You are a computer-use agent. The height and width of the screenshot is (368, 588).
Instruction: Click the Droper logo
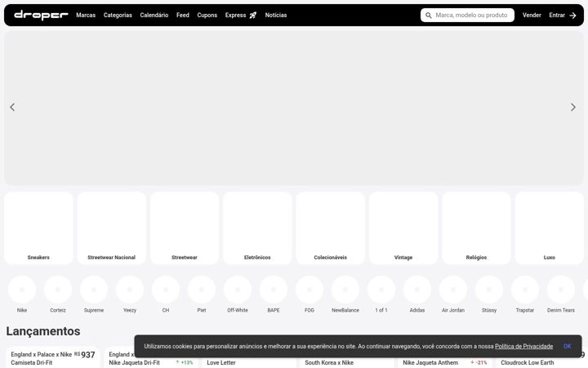41,15
